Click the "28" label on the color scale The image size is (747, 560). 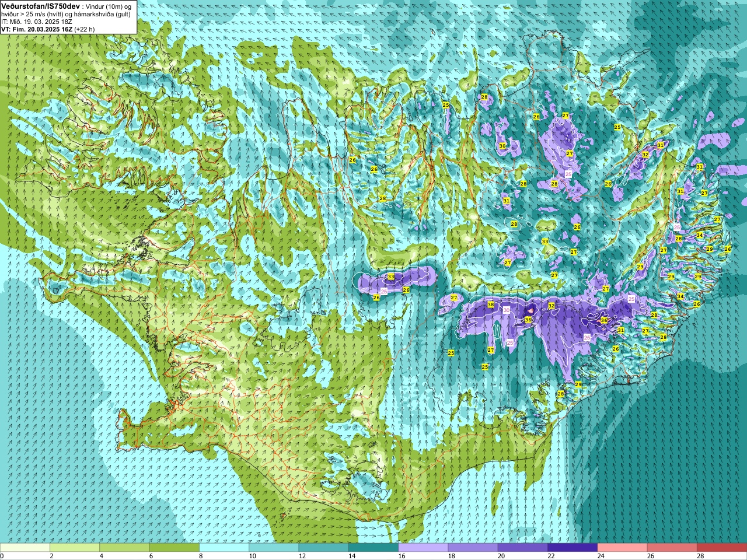[700, 556]
